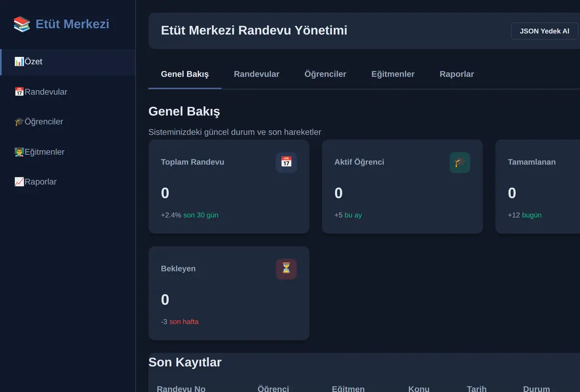Switch to the Randevular tab
The image size is (580, 392).
tap(257, 74)
